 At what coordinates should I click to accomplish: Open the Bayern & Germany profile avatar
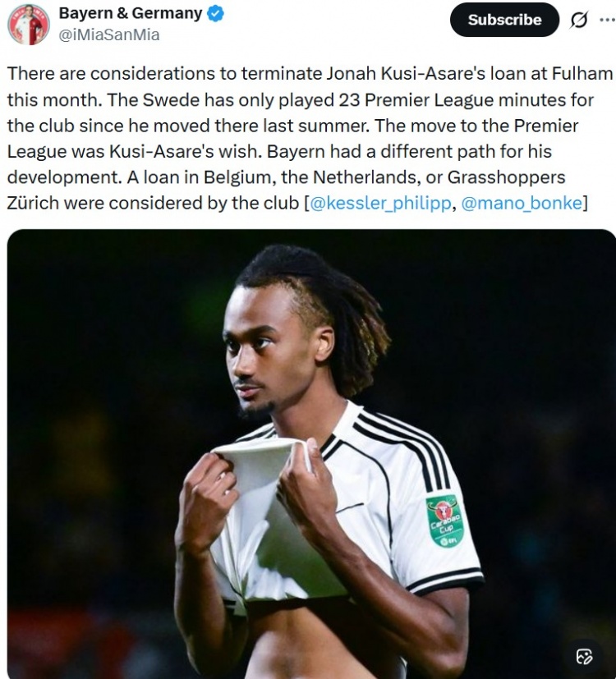29,25
